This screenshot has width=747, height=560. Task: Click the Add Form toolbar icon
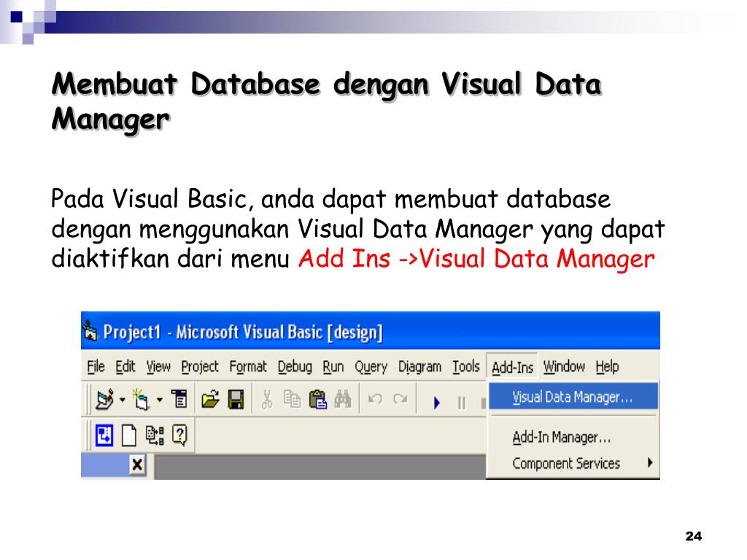pyautogui.click(x=141, y=399)
